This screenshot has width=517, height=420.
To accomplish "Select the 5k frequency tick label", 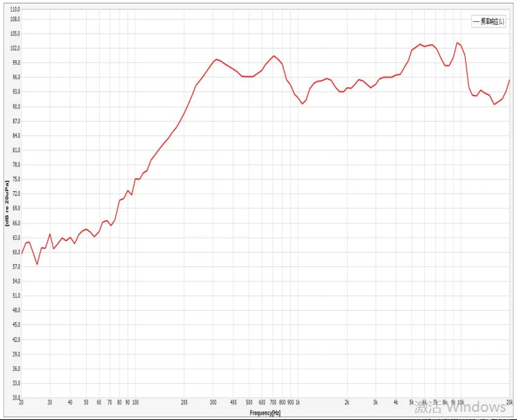I will [412, 402].
